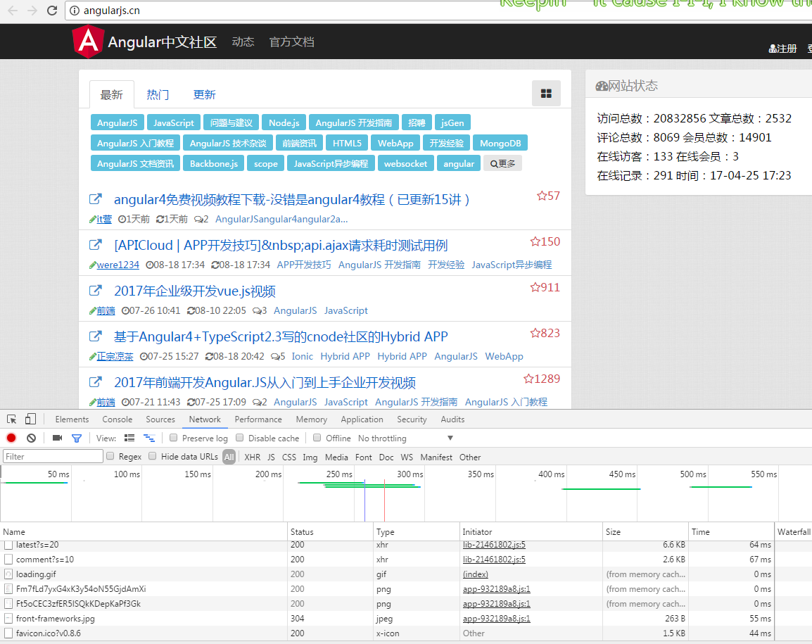Open external link icon for angular4 video tutorial post
The image size is (812, 644).
[x=95, y=199]
